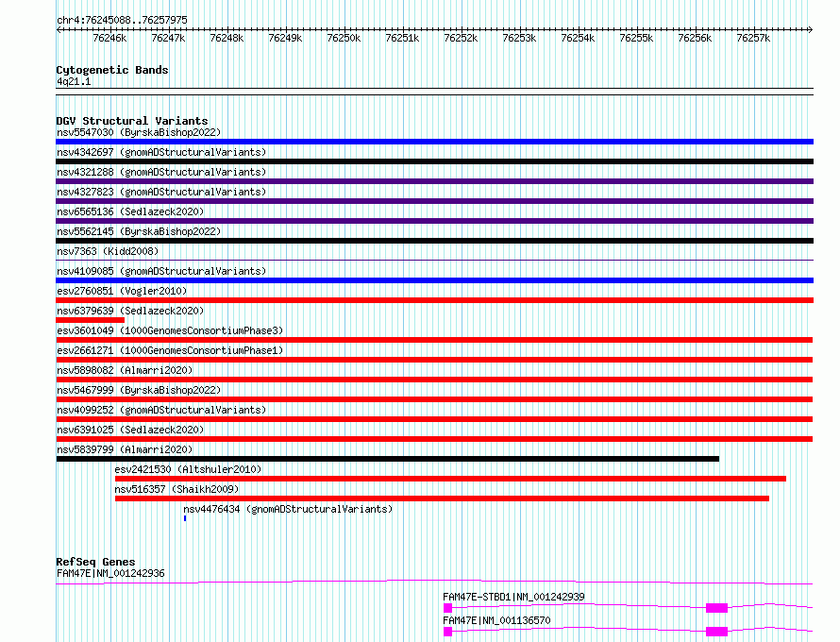The height and width of the screenshot is (642, 840).
Task: Open the FAM47E-STBD1|NM_001242939 gene label
Action: tap(513, 597)
